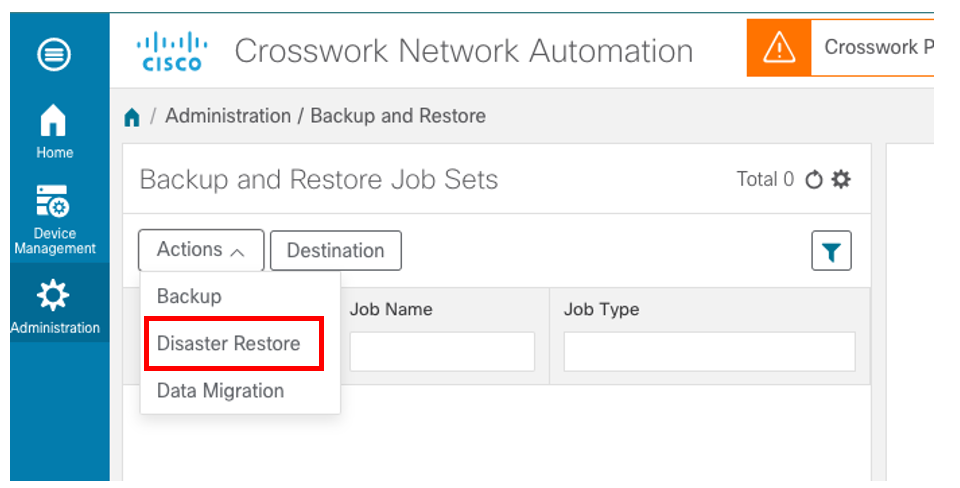
Task: Open table settings gear icon
Action: (841, 179)
